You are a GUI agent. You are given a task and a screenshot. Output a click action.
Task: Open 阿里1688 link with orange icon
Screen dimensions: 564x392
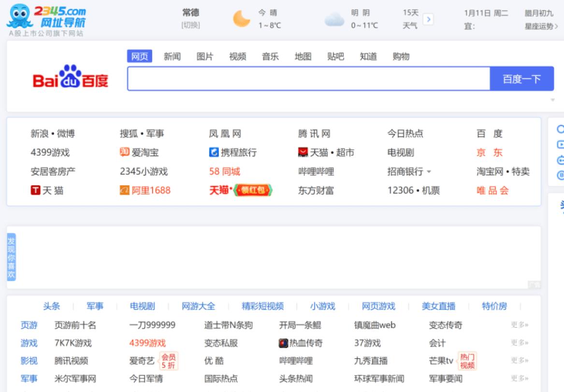(145, 190)
